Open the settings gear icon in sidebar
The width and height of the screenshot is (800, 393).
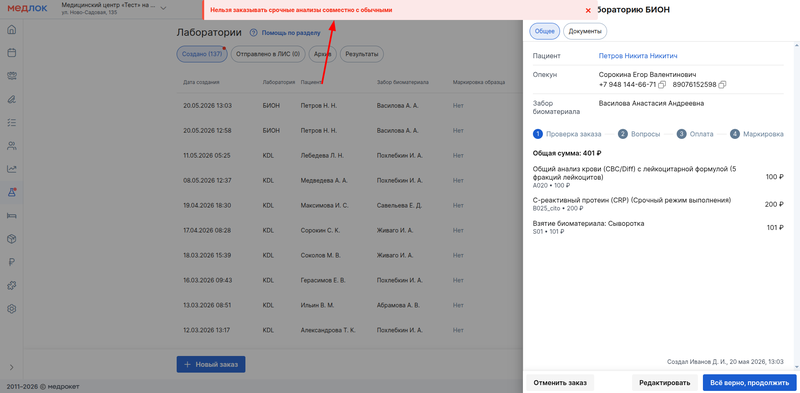12,309
